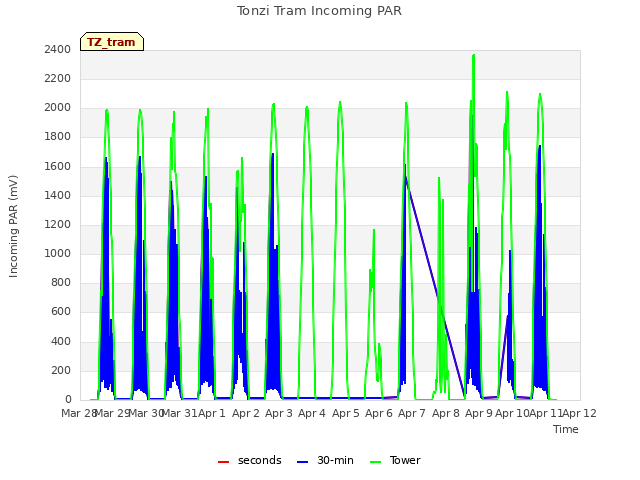Image resolution: width=640 pixels, height=480 pixels.
Task: Click the Apr 6 x-axis label
Action: 379,413
